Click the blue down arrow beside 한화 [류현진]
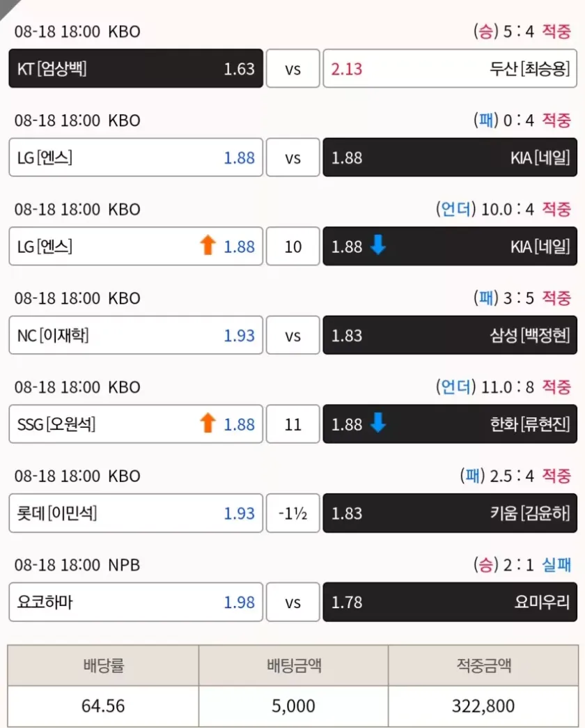 [377, 424]
